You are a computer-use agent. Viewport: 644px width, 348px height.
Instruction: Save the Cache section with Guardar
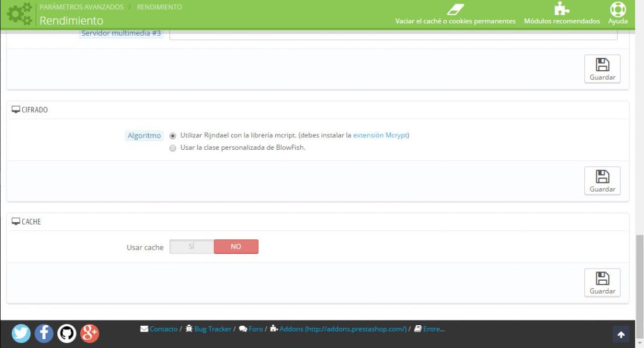click(x=602, y=282)
